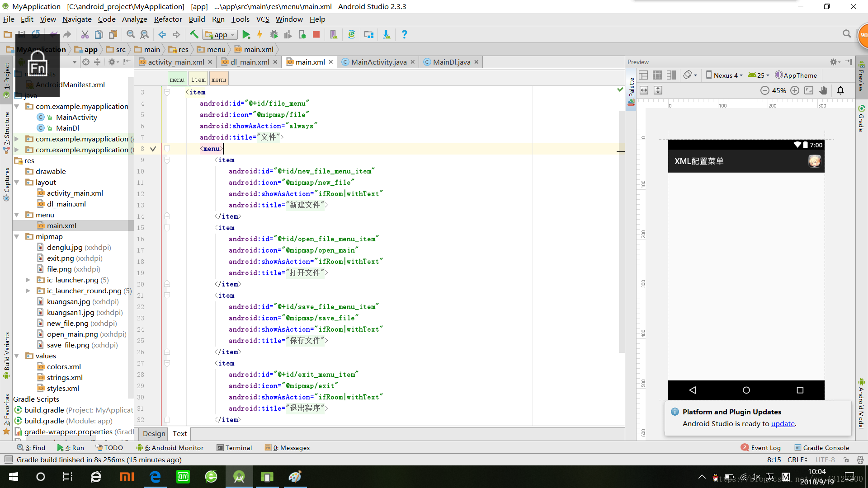Screen dimensions: 868x488
Task: Click the warnings bell icon in Preview
Action: (x=840, y=90)
